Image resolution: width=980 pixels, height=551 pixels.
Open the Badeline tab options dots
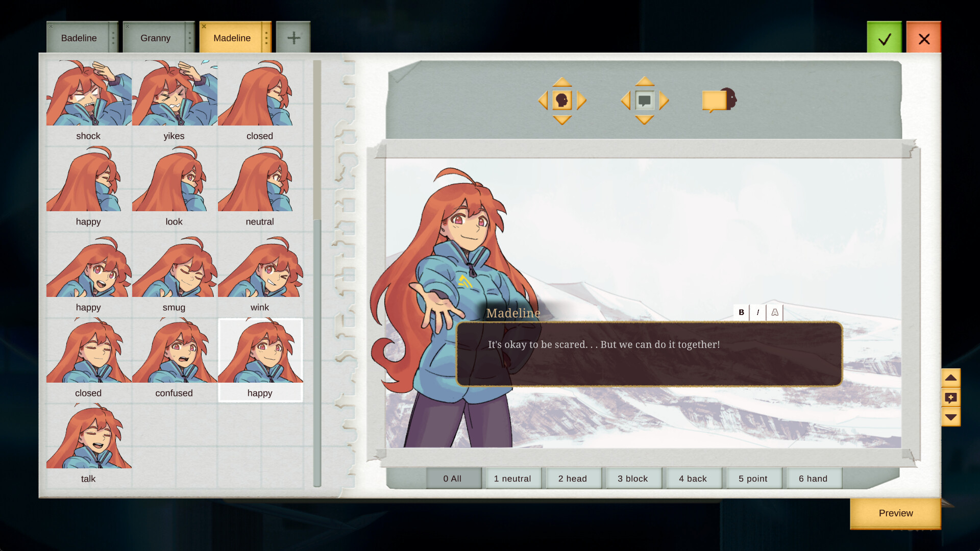[113, 38]
